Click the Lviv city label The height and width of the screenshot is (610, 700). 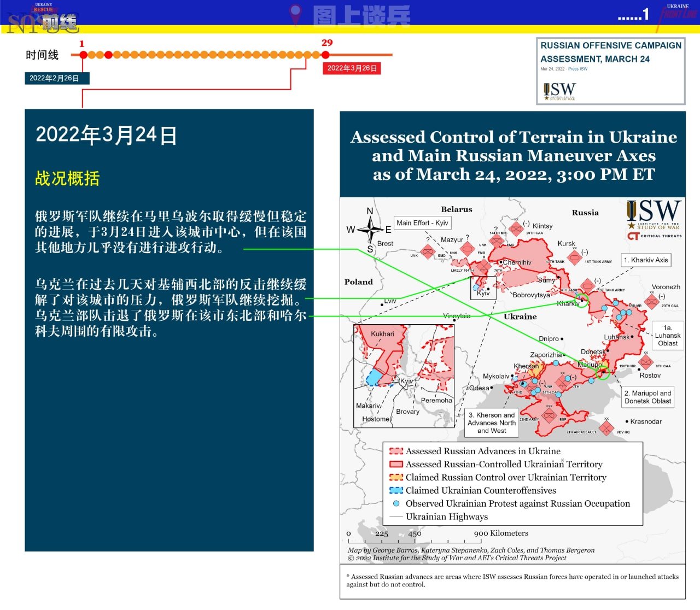[x=390, y=301]
